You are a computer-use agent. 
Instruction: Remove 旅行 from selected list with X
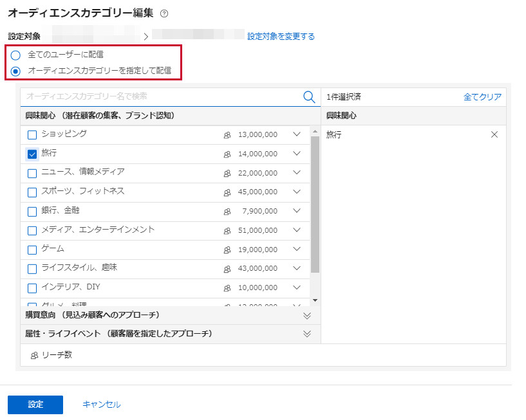pyautogui.click(x=494, y=135)
